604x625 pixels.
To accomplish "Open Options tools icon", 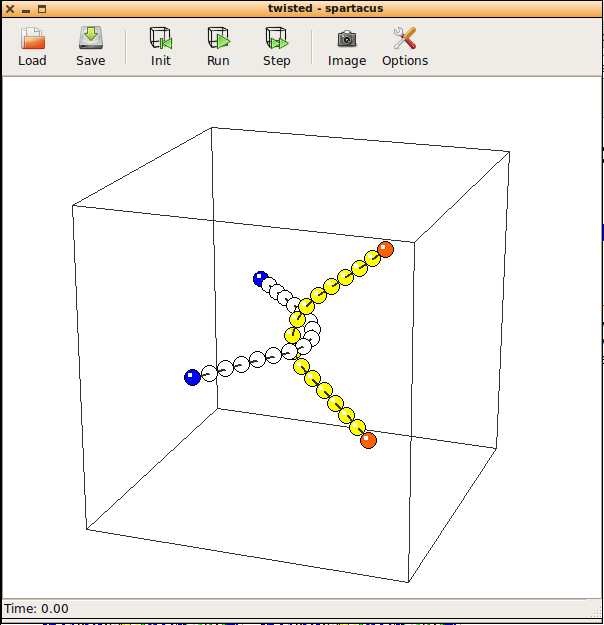I will coord(405,38).
